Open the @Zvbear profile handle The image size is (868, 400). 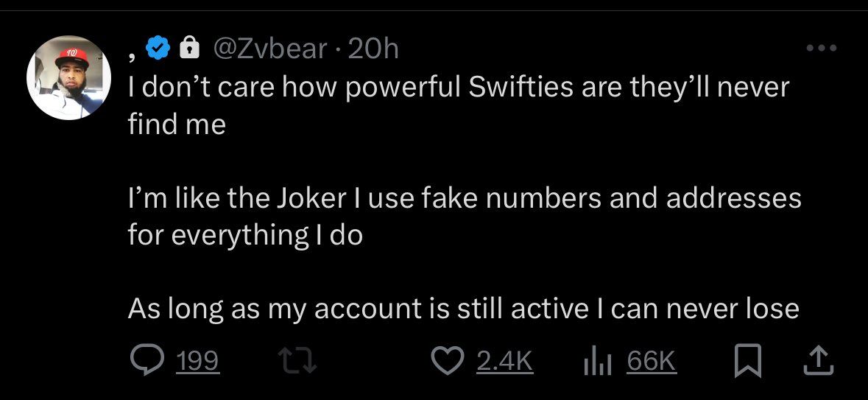(x=271, y=49)
